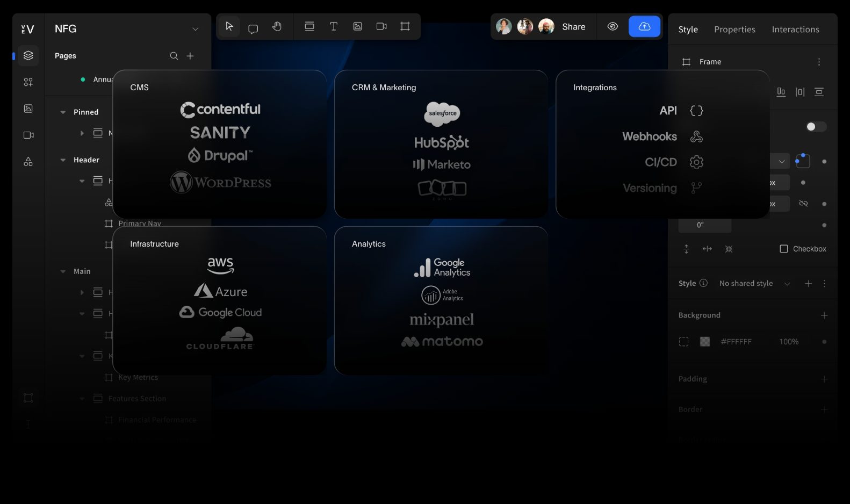Click the #FFFFFF hex color value
The width and height of the screenshot is (850, 504).
(736, 342)
